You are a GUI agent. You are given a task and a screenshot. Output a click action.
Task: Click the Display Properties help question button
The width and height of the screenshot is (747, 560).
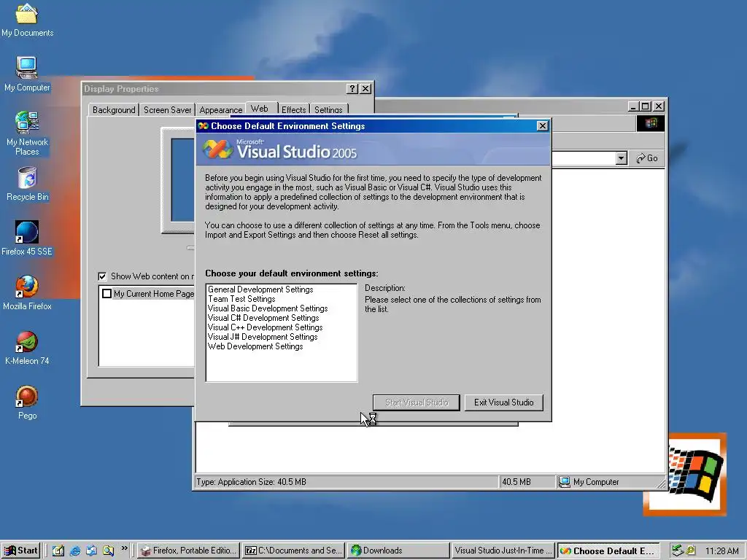[x=352, y=88]
